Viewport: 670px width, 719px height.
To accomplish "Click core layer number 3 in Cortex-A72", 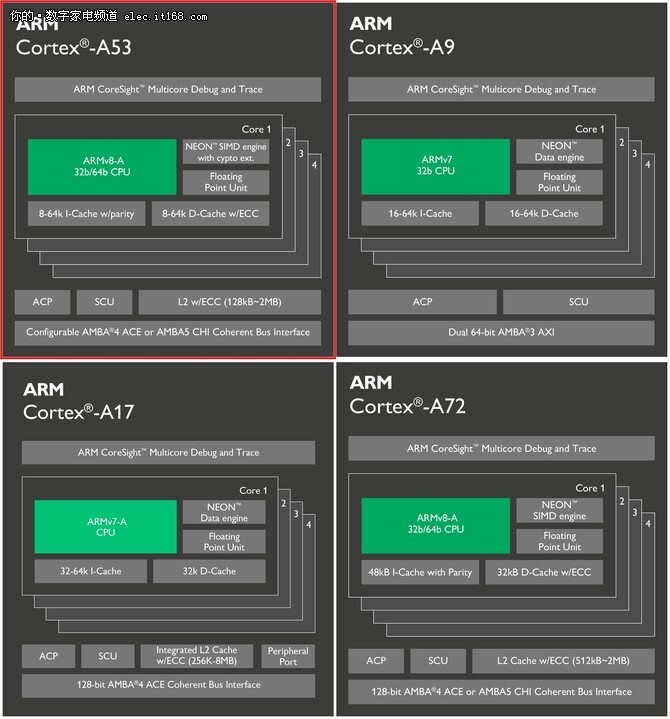I will click(x=635, y=513).
